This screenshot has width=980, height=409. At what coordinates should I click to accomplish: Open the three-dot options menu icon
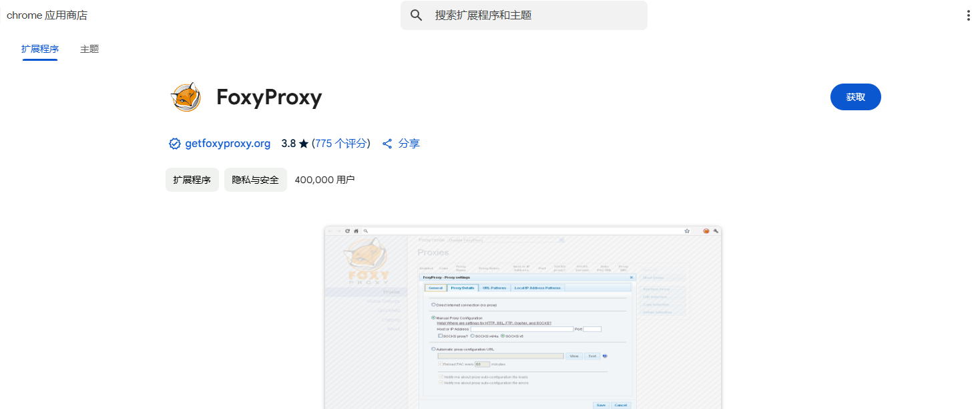pos(968,15)
